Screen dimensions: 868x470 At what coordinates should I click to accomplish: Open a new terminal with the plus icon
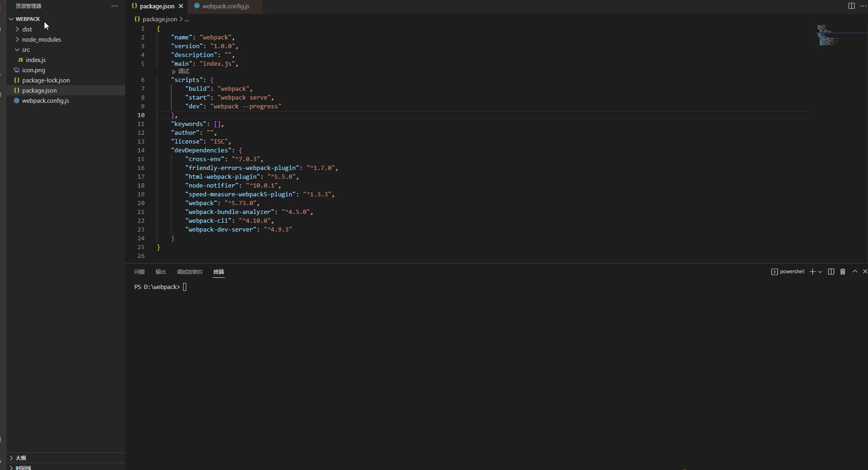point(811,271)
